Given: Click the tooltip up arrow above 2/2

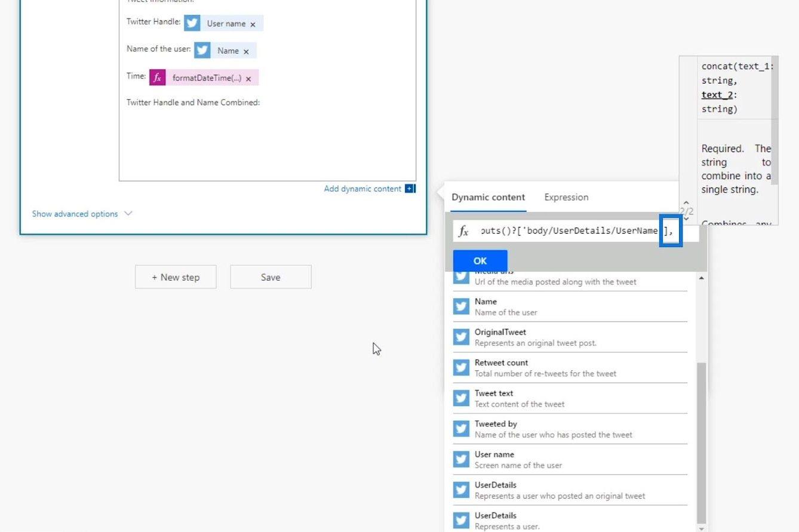Looking at the screenshot, I should [686, 204].
